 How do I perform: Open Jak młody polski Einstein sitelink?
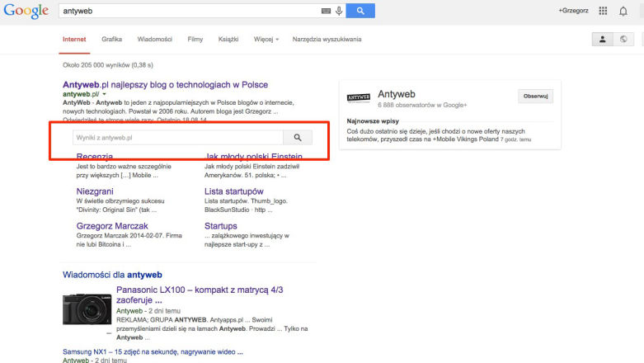point(253,157)
